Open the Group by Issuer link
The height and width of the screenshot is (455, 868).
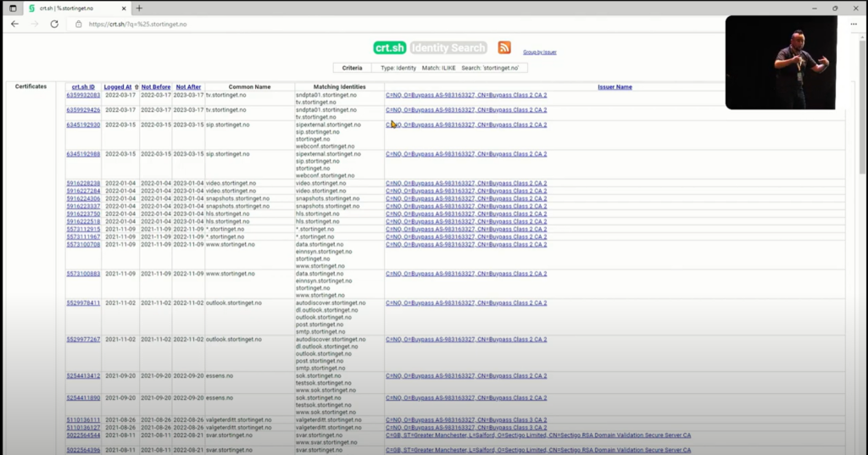click(x=540, y=52)
